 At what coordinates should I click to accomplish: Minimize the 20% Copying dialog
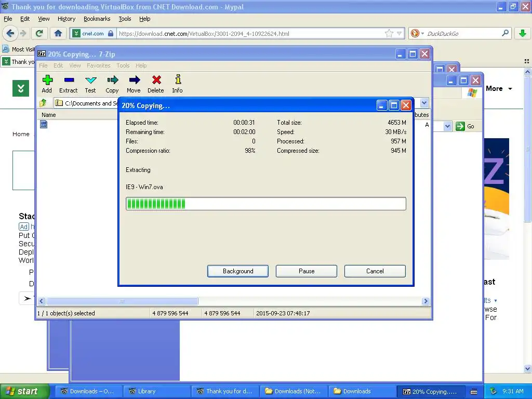[382, 105]
